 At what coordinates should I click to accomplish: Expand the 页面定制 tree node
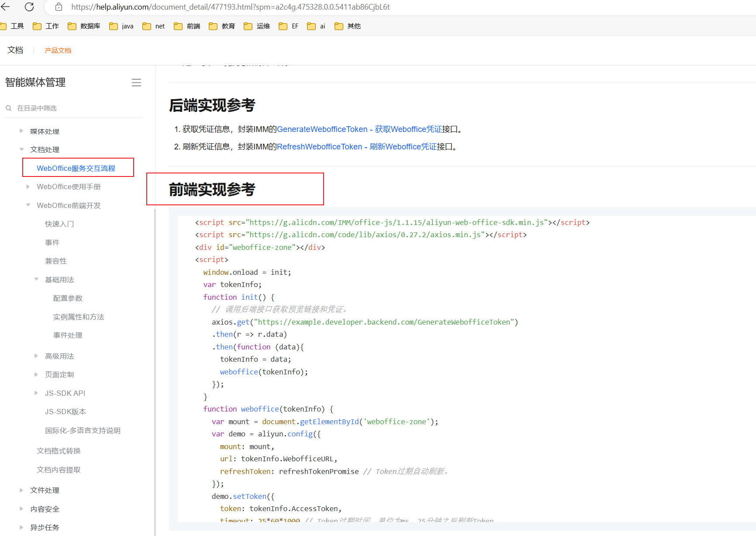pyautogui.click(x=36, y=374)
